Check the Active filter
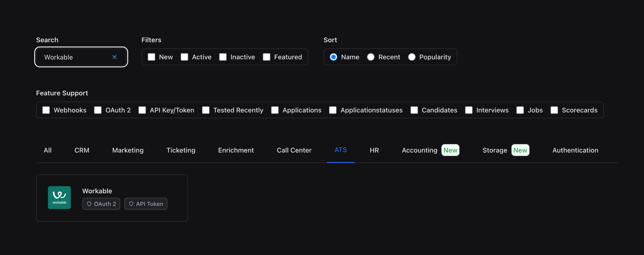The height and width of the screenshot is (255, 644). click(184, 57)
